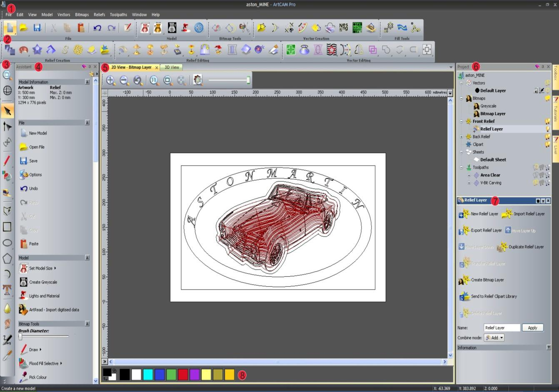Viewport: 559px width, 392px height.
Task: Collapse the Toolpaths tree node
Action: pyautogui.click(x=461, y=167)
